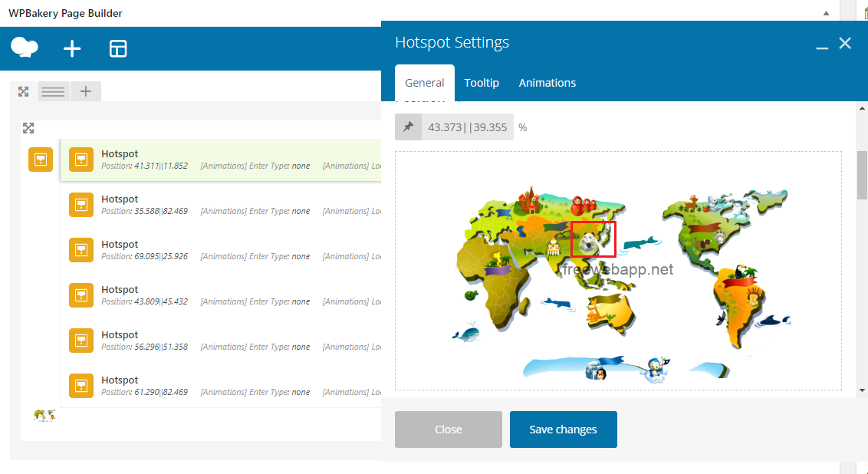Select Hotspot row with position 69.095||25.926
The image size is (868, 474).
click(x=221, y=250)
